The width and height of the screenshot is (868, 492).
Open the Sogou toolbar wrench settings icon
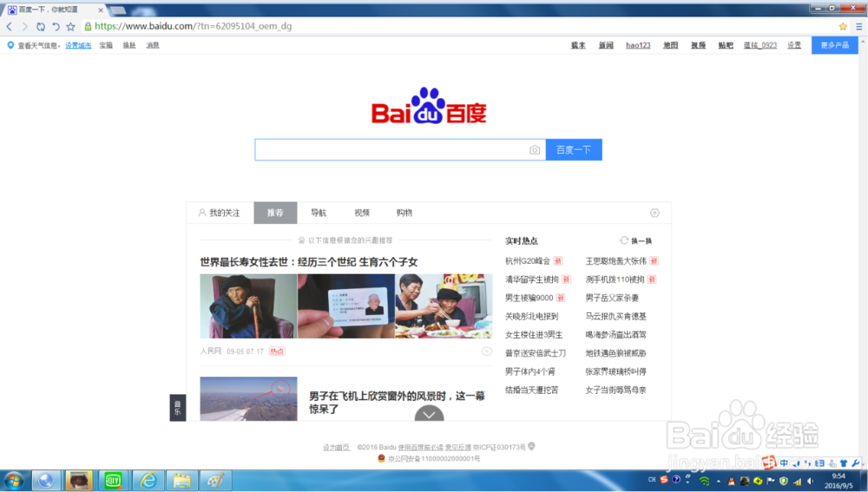[856, 463]
